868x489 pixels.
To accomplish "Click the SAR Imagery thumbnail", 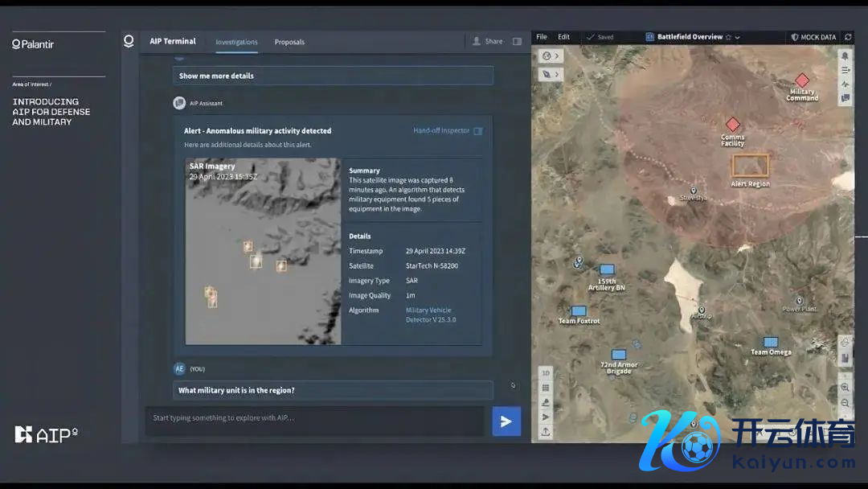I will tap(263, 251).
